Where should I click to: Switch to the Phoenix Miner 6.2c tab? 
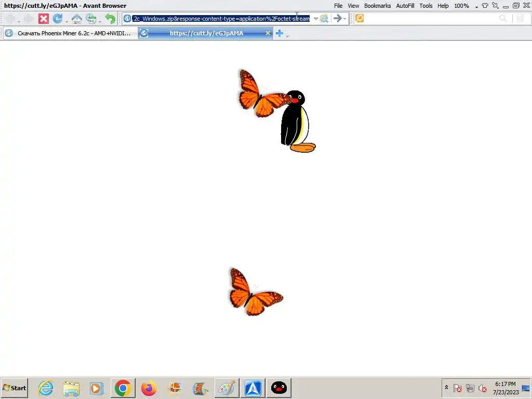click(70, 33)
